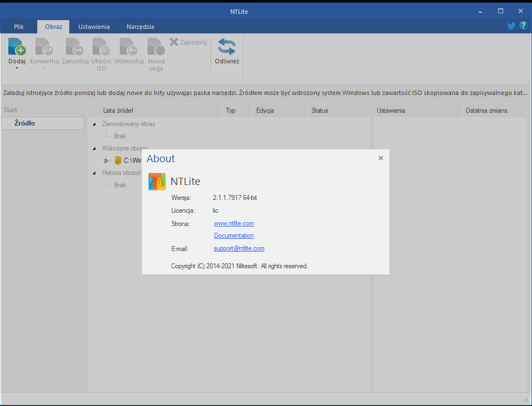Click the Ustawienia column header in right panel
This screenshot has width=532, height=406.
tap(418, 111)
